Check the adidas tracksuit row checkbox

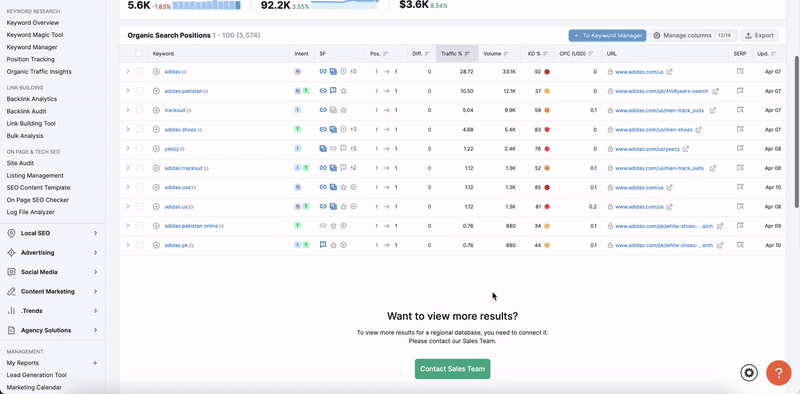point(139,168)
